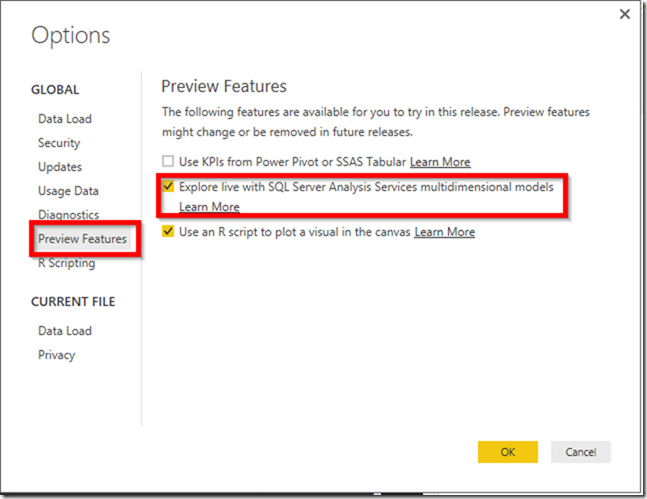647x499 pixels.
Task: Select Preview Features in sidebar
Action: [82, 239]
